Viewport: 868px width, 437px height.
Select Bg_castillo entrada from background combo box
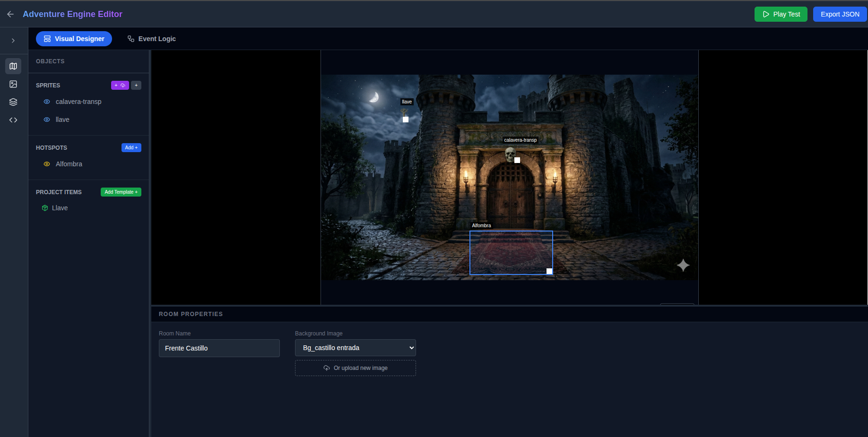[x=355, y=348]
